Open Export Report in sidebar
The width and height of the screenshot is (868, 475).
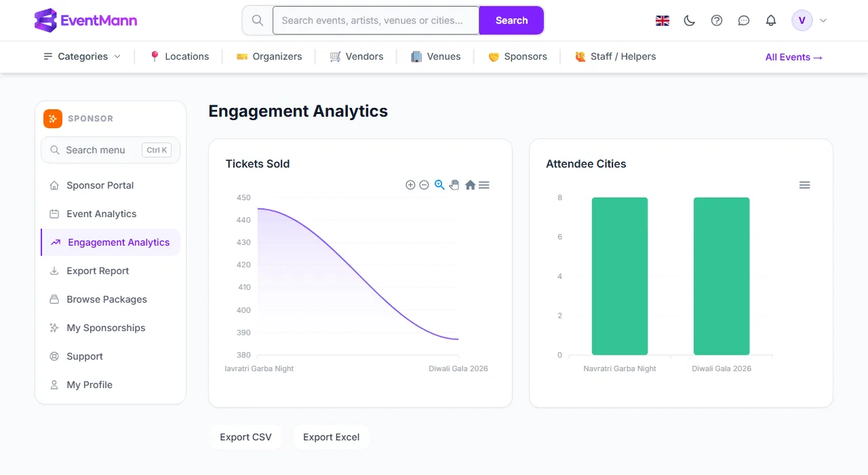tap(111, 271)
